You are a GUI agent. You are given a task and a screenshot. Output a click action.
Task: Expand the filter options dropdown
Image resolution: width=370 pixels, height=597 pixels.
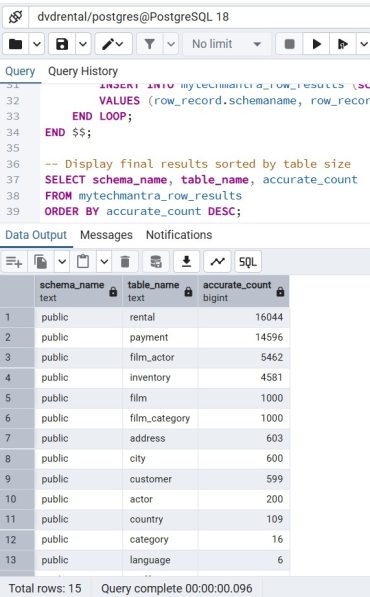[171, 44]
